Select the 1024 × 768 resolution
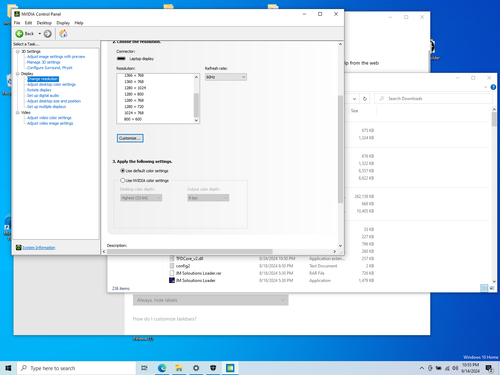Screen dimensions: 500x375 coord(134,113)
